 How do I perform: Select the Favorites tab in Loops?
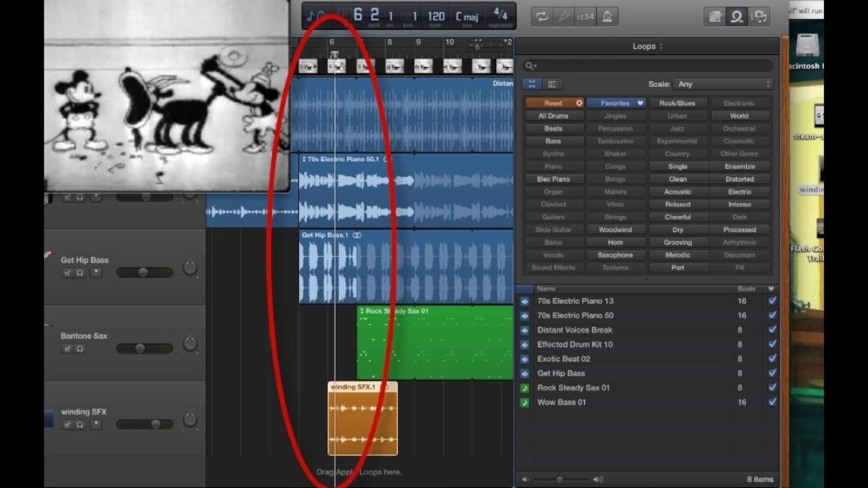point(615,102)
